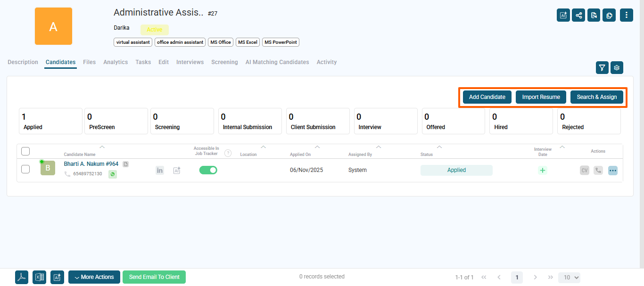
Task: Add interview date with plus icon
Action: (x=543, y=171)
